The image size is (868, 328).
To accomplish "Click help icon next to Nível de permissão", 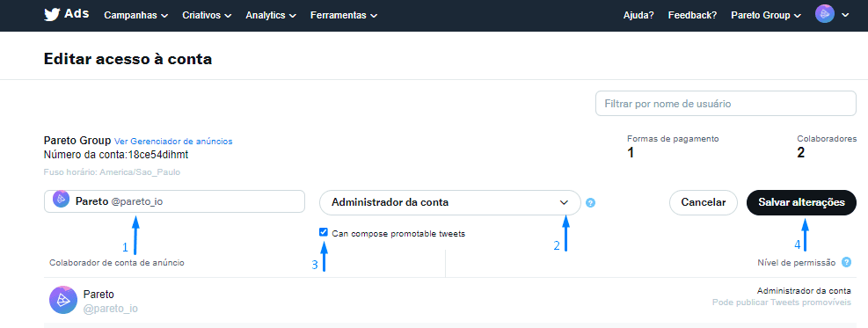I will 846,262.
